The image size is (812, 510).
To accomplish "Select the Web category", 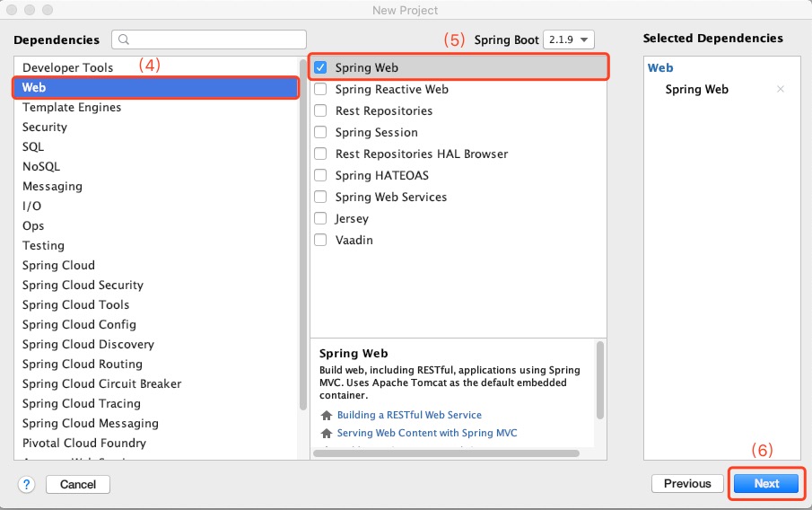I will [155, 87].
